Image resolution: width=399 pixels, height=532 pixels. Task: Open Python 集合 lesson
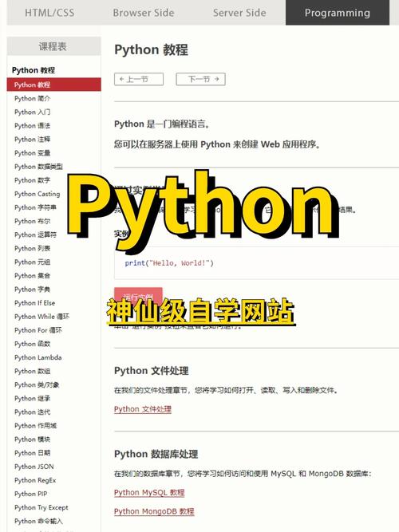[32, 275]
